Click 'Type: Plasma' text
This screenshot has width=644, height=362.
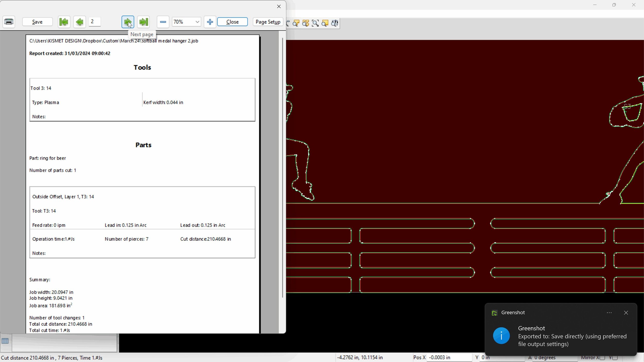coord(45,102)
